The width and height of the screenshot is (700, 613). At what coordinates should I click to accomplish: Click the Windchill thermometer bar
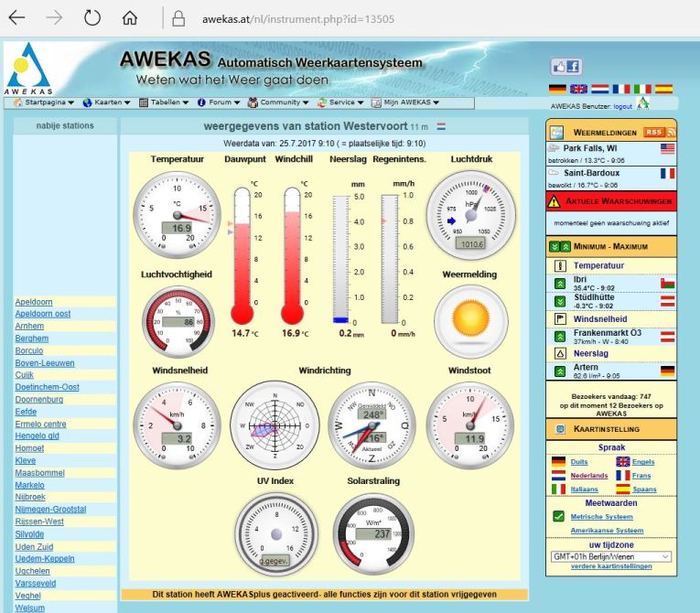point(292,255)
